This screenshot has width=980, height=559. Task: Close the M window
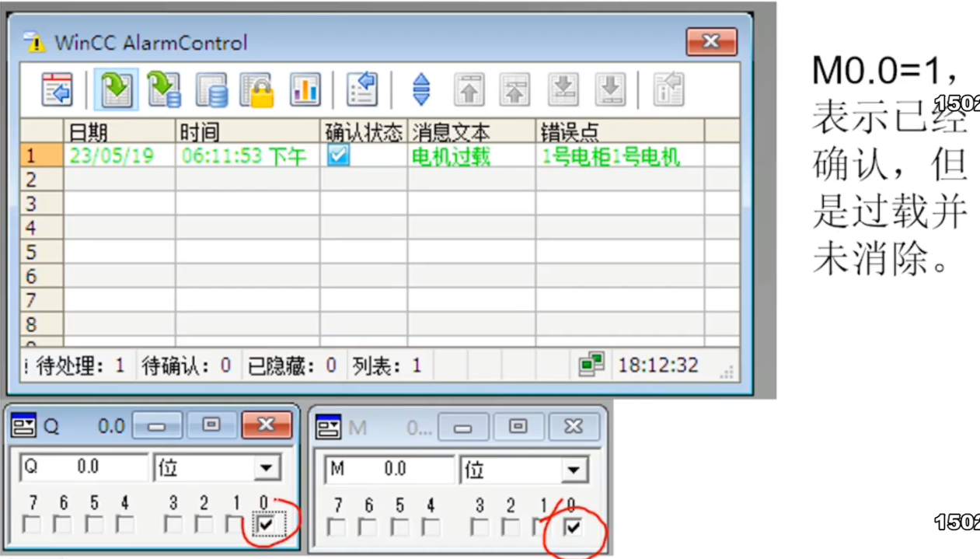click(574, 427)
